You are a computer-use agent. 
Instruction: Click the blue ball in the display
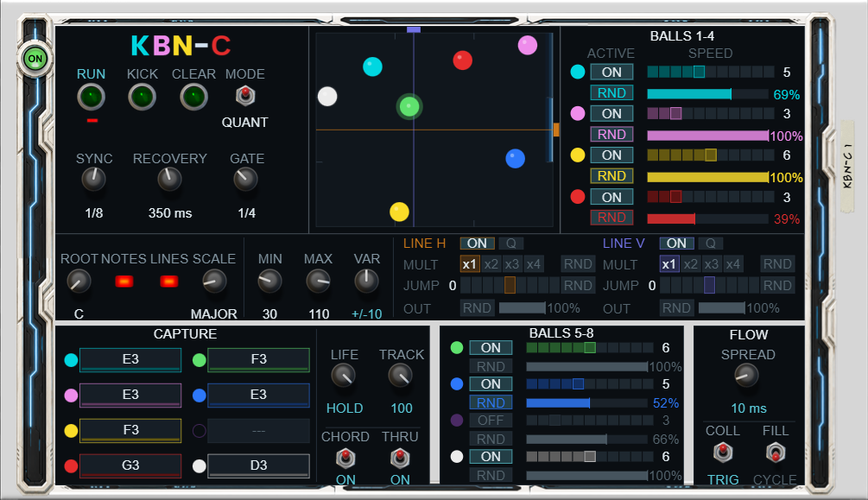[515, 158]
